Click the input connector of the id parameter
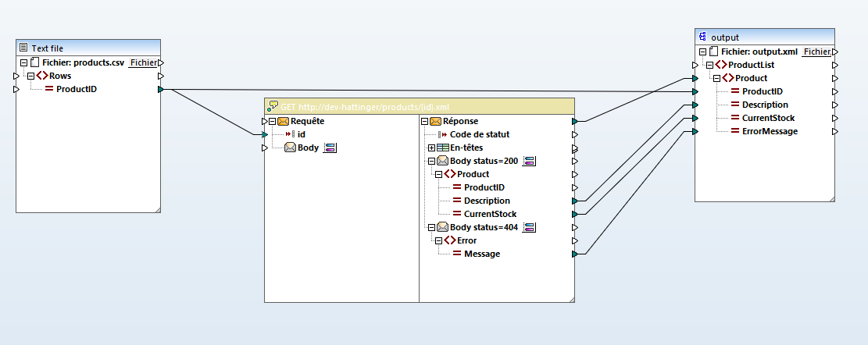Image resolution: width=868 pixels, height=345 pixels. point(265,134)
